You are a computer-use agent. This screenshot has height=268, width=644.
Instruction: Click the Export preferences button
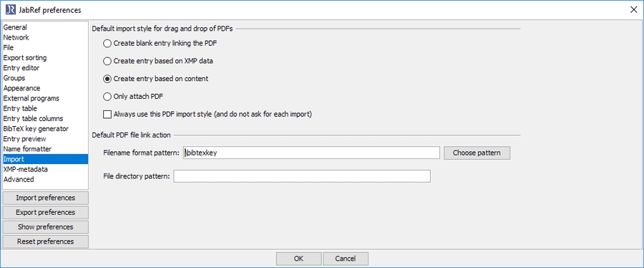45,213
